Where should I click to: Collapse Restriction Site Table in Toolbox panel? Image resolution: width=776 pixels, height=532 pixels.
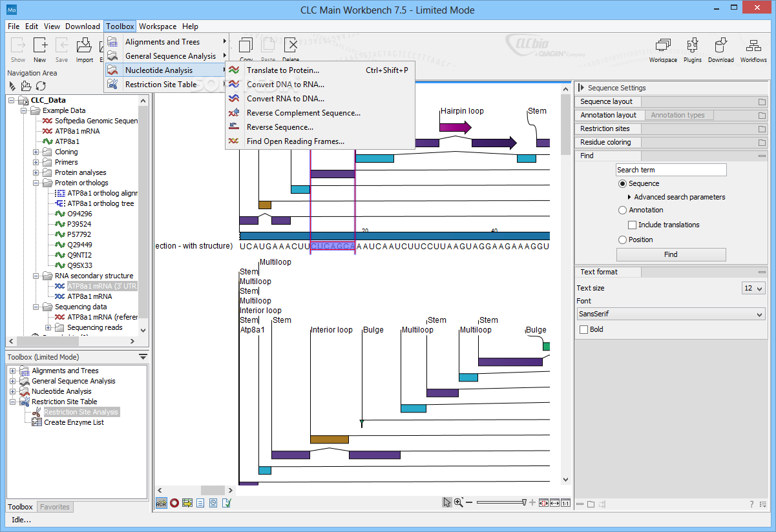point(13,402)
